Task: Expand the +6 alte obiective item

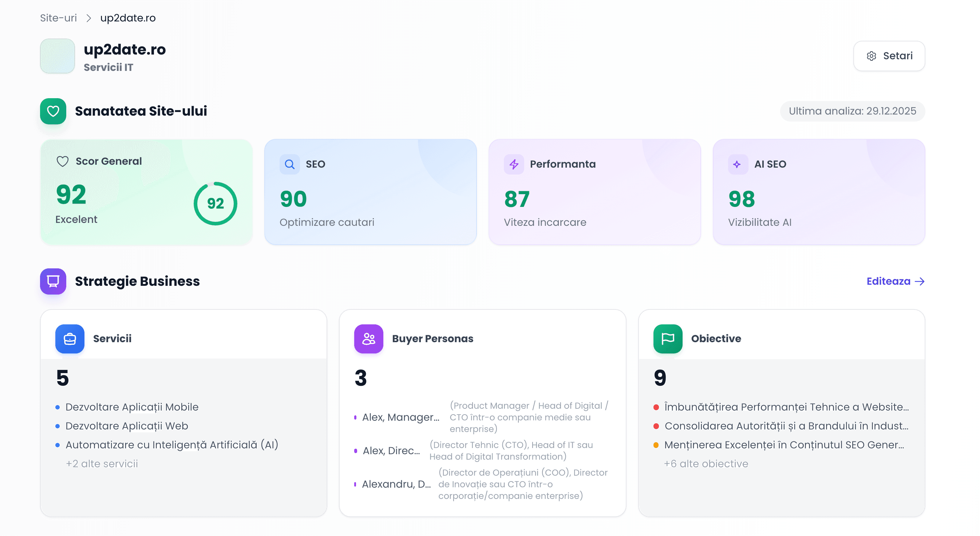Action: (706, 464)
